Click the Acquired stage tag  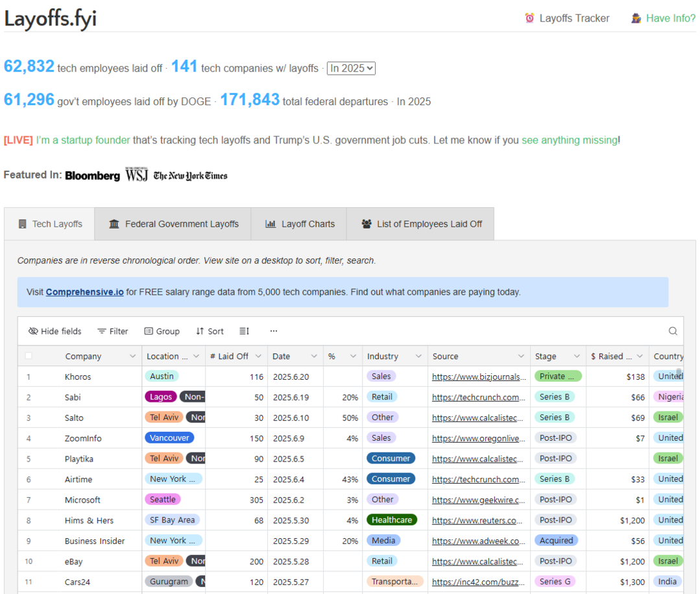pyautogui.click(x=556, y=540)
